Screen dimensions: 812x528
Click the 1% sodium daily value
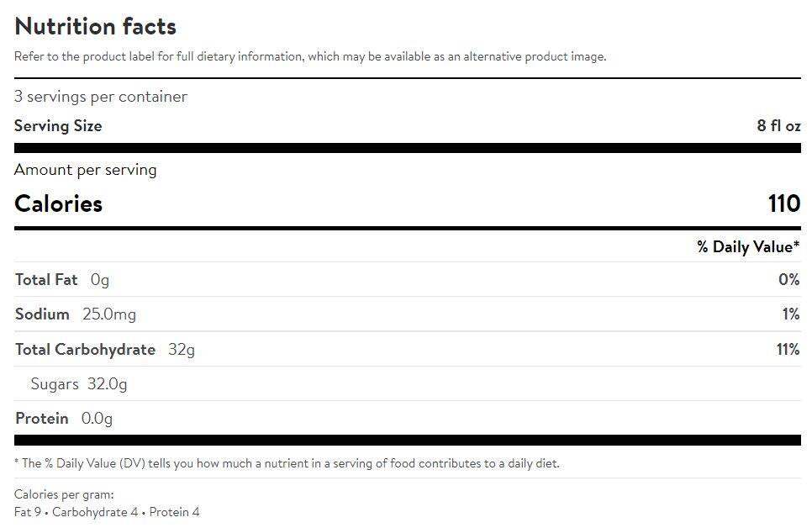[790, 314]
